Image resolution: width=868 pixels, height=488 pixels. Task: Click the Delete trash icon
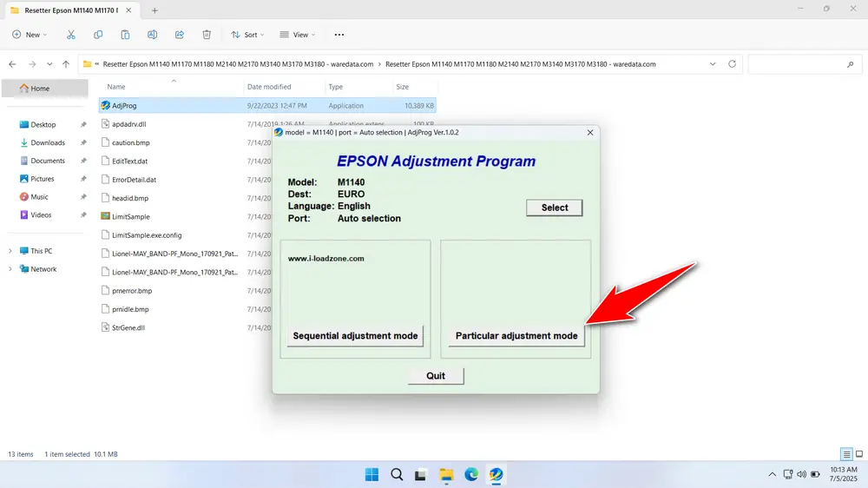[207, 35]
